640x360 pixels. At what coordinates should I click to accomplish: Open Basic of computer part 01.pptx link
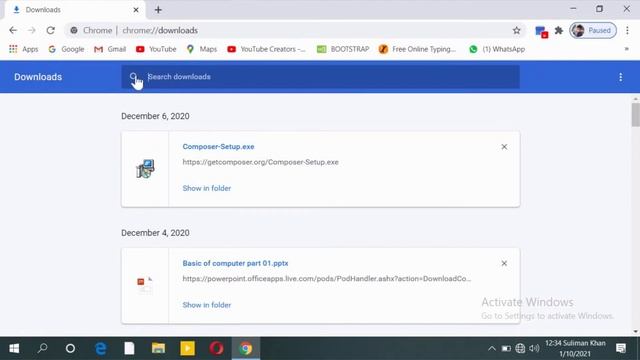pos(235,263)
